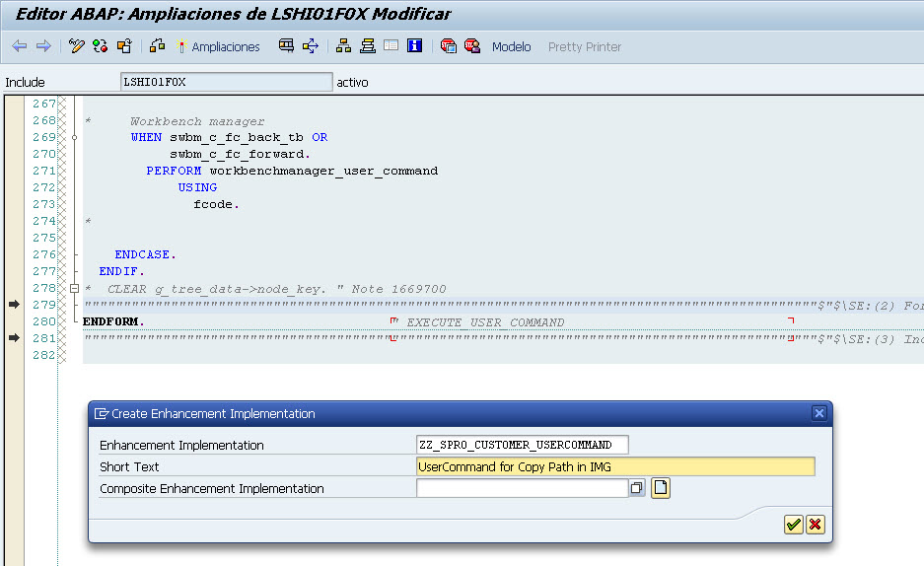
Task: Click the fcode. parameter line
Action: (216, 204)
